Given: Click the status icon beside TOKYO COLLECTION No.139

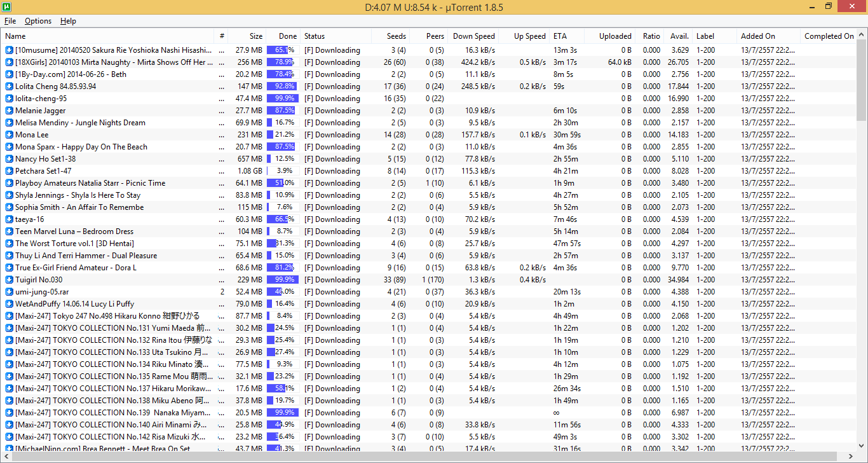Looking at the screenshot, I should [x=10, y=413].
